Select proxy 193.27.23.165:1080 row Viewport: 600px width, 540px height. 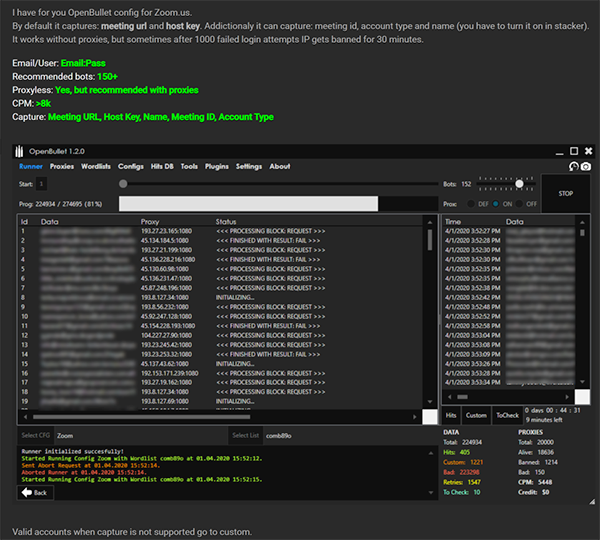(220, 231)
